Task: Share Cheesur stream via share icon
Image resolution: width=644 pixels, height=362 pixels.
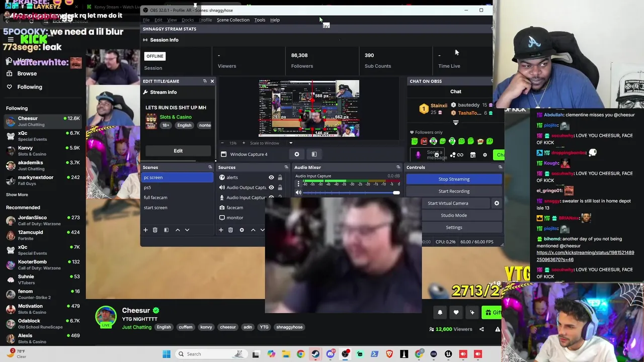Action: [x=481, y=329]
